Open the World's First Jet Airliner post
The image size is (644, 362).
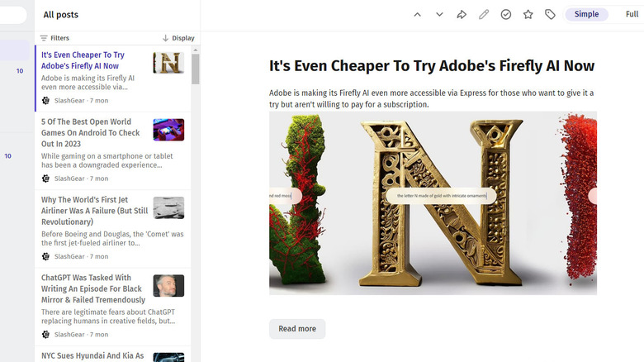[x=91, y=211]
